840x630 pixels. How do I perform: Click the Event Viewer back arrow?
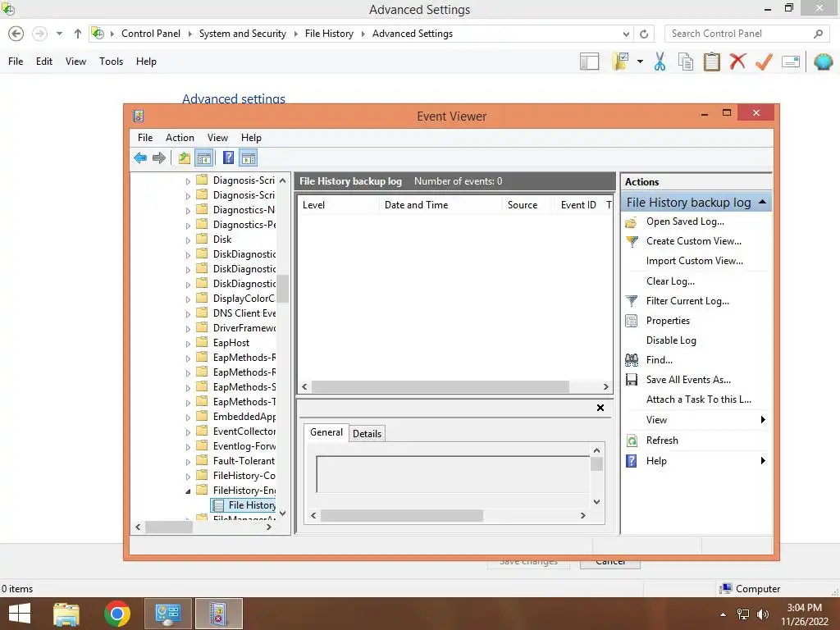[x=140, y=158]
